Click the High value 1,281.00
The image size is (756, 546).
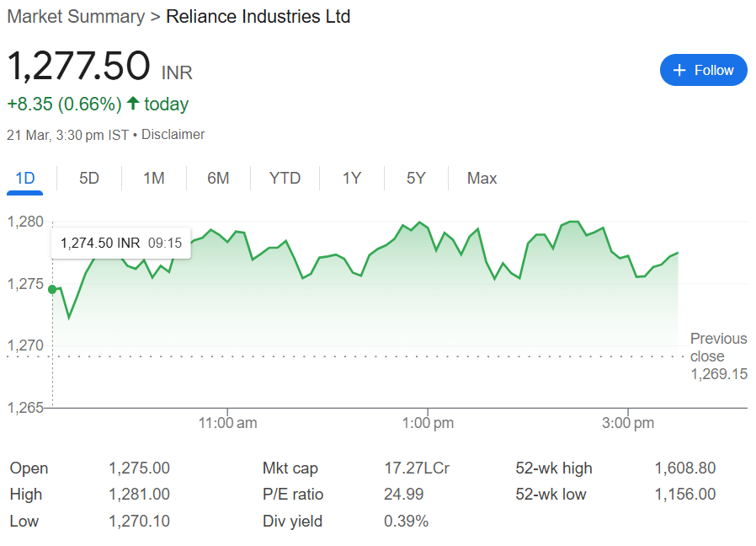(x=140, y=495)
